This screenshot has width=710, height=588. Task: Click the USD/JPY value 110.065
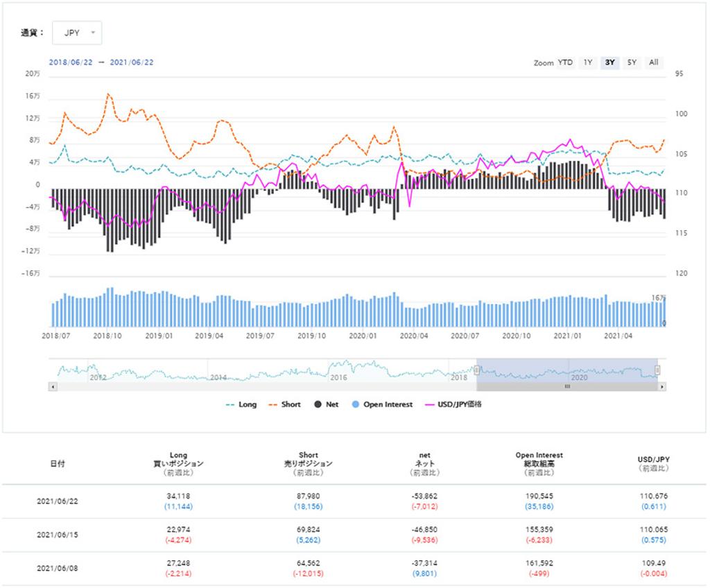[654, 530]
